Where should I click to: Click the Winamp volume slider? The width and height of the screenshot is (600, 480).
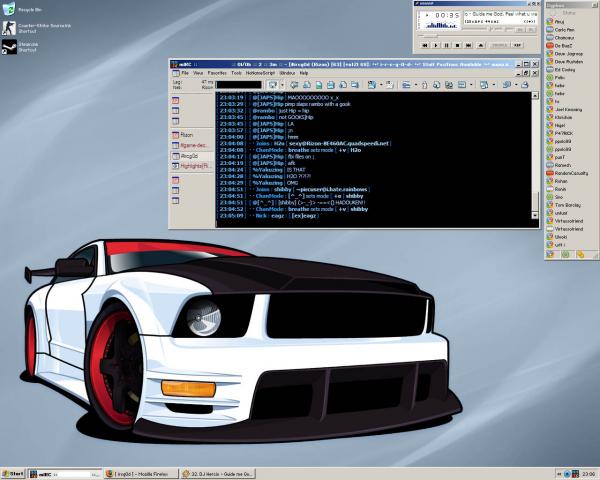point(476,29)
